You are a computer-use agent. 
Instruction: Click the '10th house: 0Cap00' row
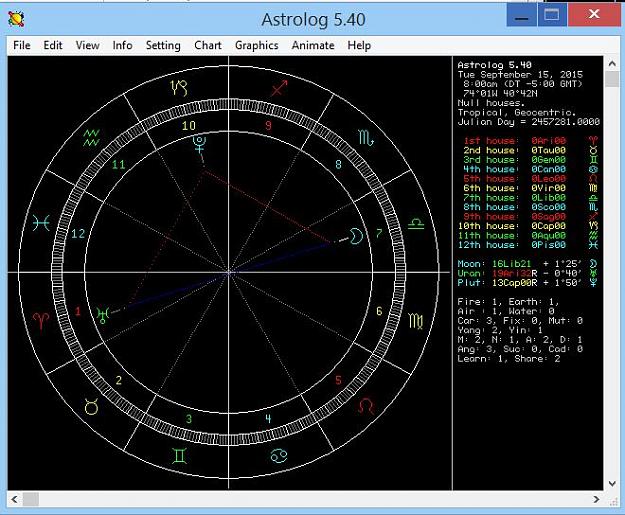pyautogui.click(x=512, y=226)
